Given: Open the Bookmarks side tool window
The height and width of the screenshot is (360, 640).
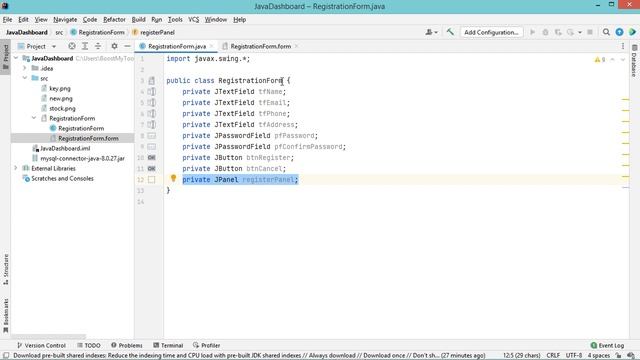Looking at the screenshot, I should coord(6,316).
